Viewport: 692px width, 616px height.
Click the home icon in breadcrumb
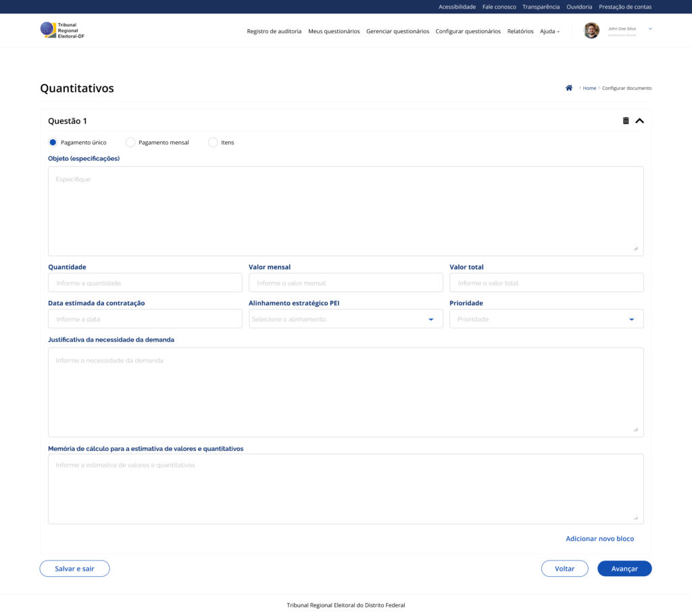pyautogui.click(x=569, y=88)
